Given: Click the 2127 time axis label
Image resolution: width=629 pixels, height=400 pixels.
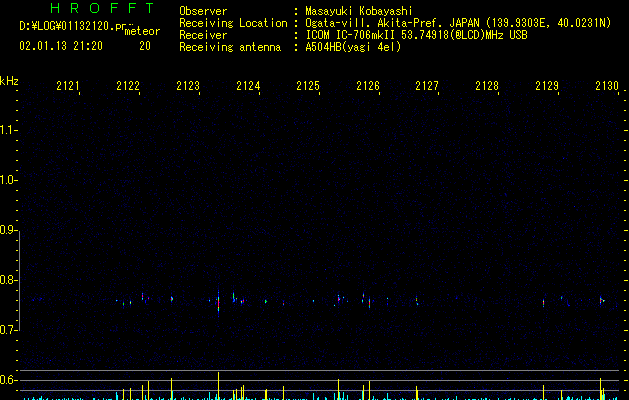Looking at the screenshot, I should tap(427, 86).
